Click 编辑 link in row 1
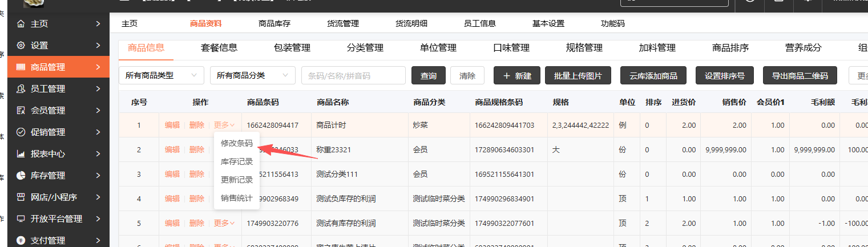This screenshot has width=868, height=247. tap(172, 125)
